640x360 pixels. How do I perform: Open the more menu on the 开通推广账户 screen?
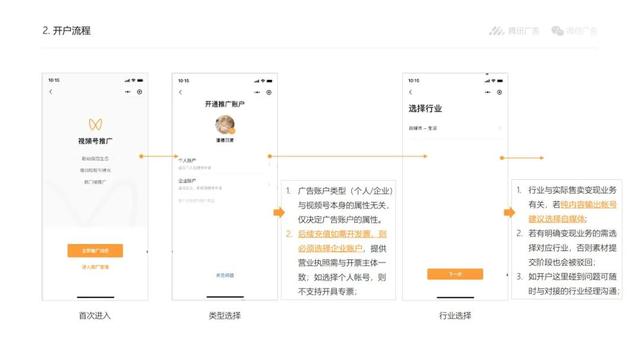[x=257, y=92]
